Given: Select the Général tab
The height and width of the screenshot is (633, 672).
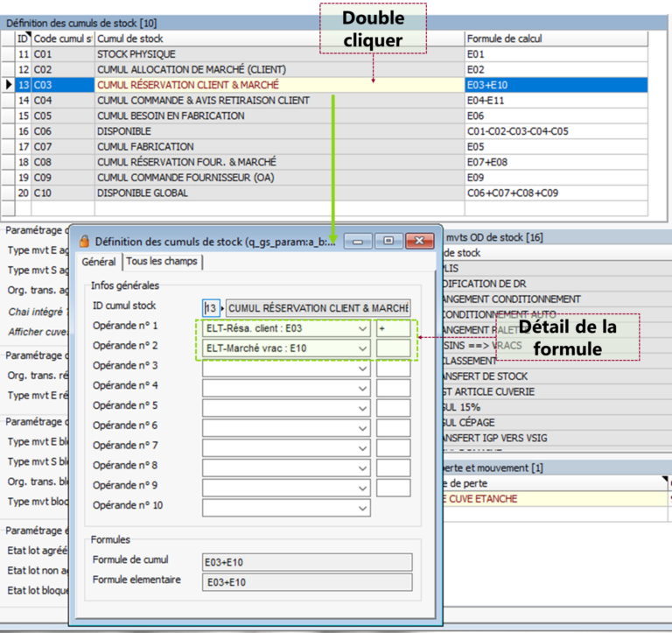Looking at the screenshot, I should pyautogui.click(x=99, y=262).
